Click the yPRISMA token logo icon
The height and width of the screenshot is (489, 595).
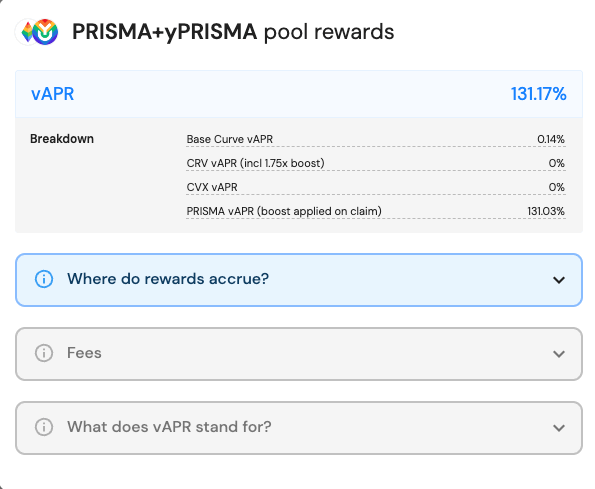[x=45, y=32]
